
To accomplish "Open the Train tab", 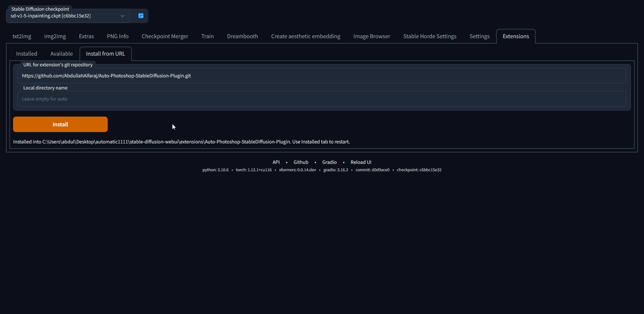I will pos(207,36).
